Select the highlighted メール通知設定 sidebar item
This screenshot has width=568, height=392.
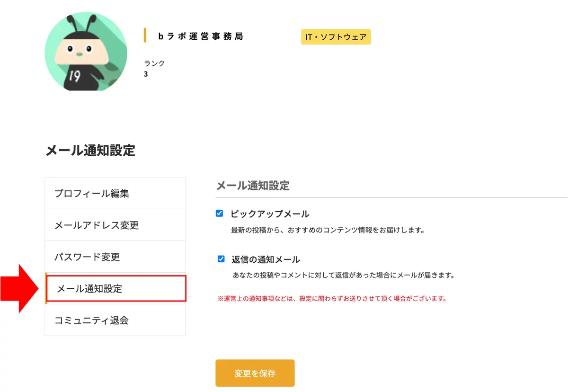[115, 288]
